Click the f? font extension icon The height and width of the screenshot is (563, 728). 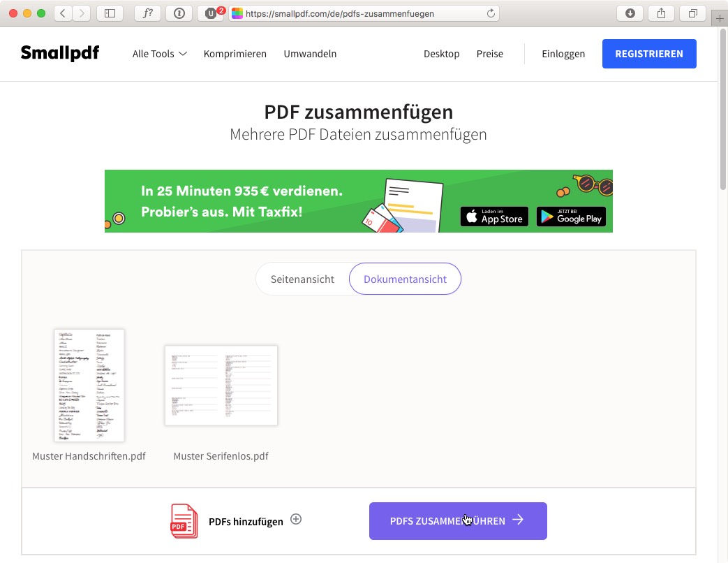coord(147,13)
